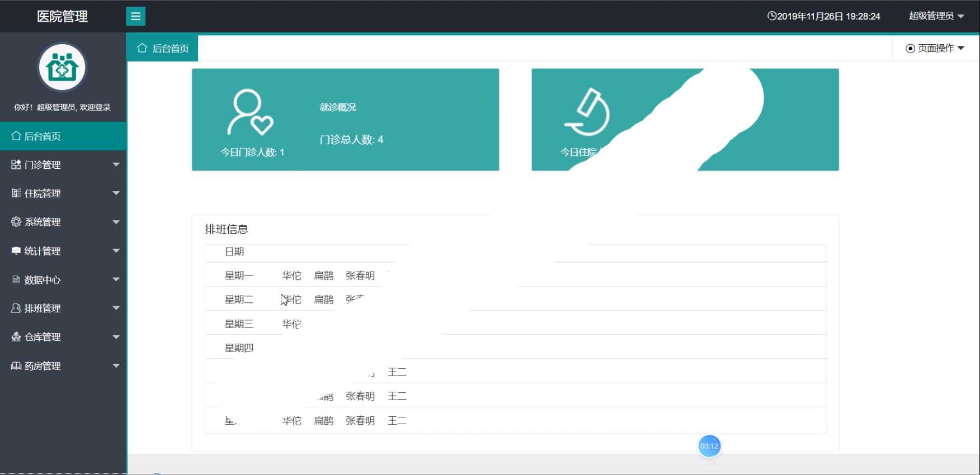Click the patient heart icon on outpatient card
The width and height of the screenshot is (980, 475).
click(x=249, y=112)
